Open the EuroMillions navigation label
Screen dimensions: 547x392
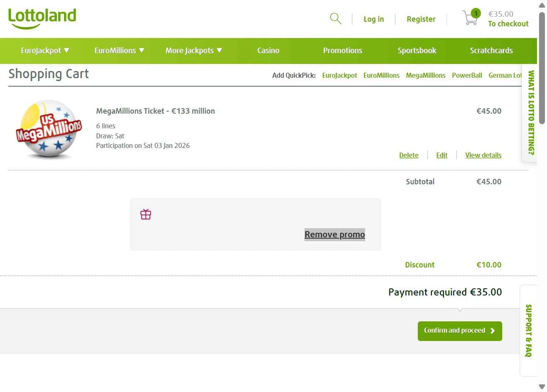coord(115,51)
